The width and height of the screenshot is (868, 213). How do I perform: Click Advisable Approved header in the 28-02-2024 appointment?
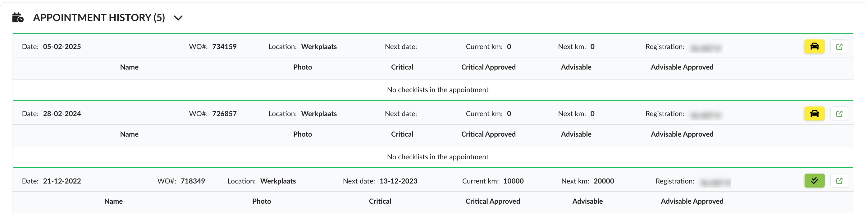pyautogui.click(x=682, y=134)
